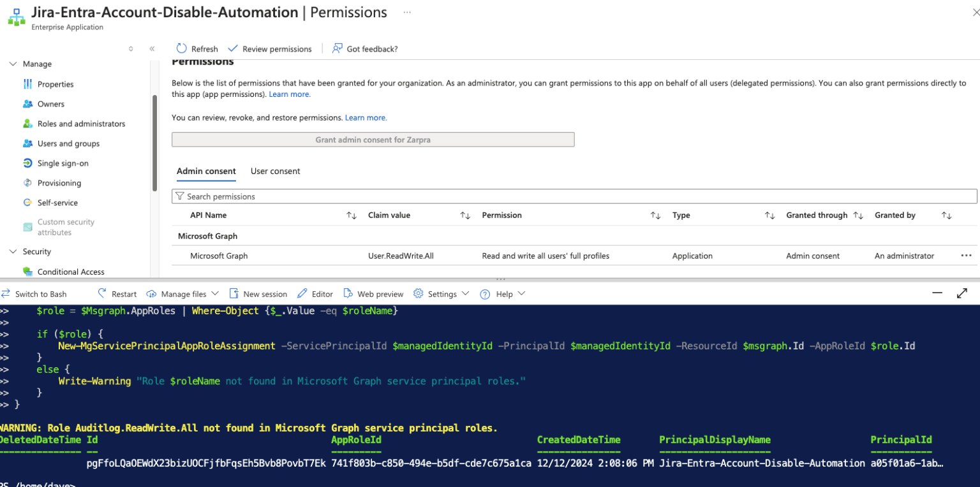Click the Review permissions checkmark icon
The image size is (980, 487).
click(x=234, y=48)
